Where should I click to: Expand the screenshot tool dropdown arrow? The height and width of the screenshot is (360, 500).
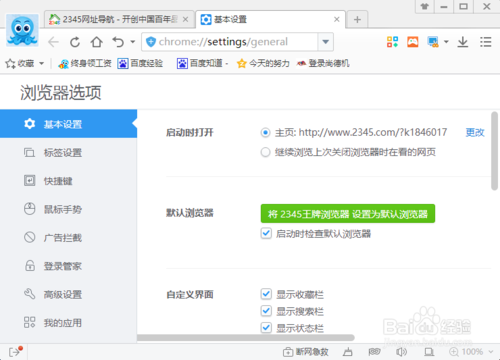[446, 42]
